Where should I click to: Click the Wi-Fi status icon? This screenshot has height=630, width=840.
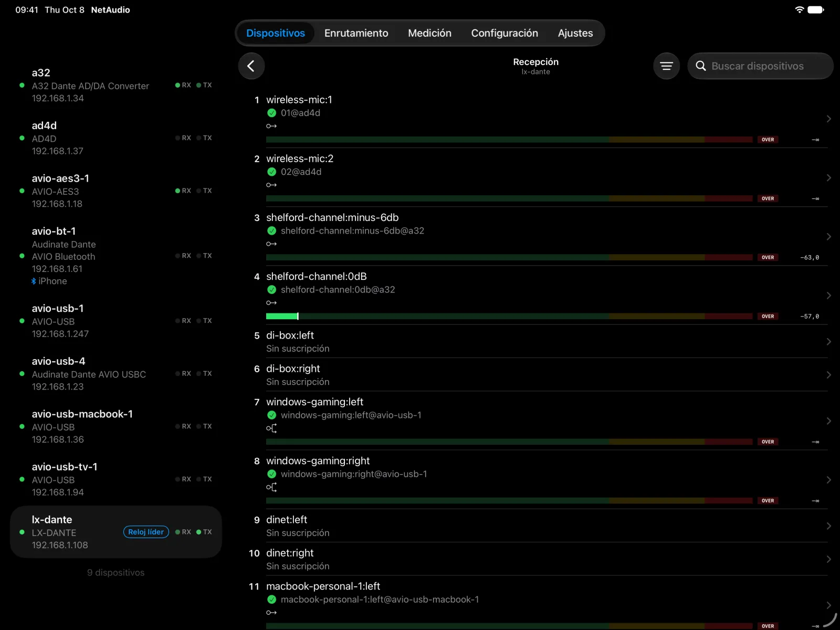(799, 9)
